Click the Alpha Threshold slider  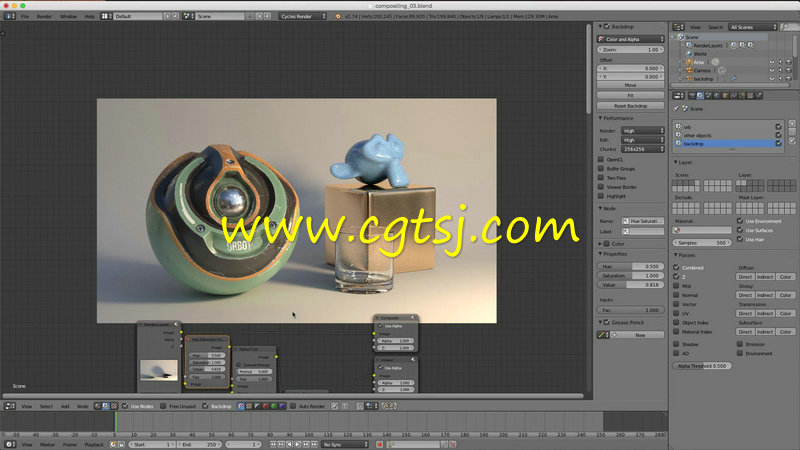pos(702,366)
